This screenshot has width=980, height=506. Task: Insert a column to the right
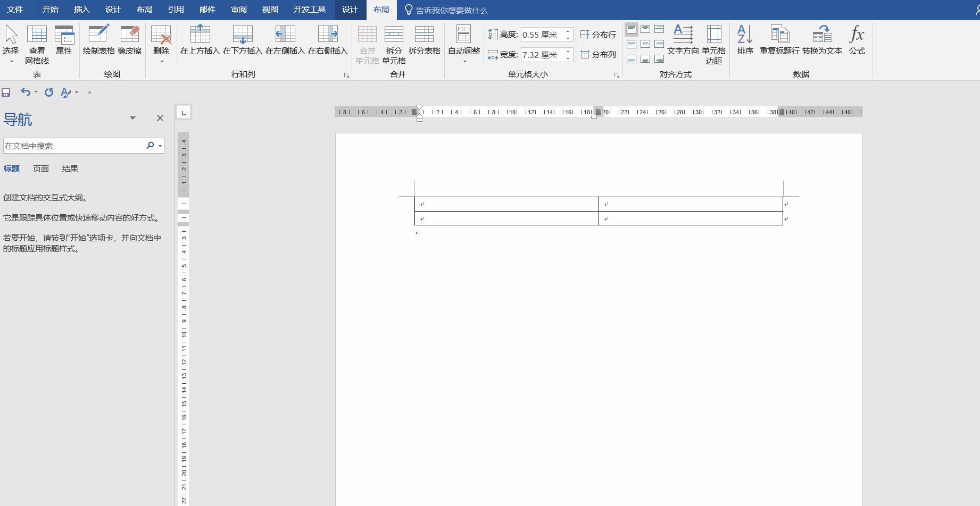328,40
